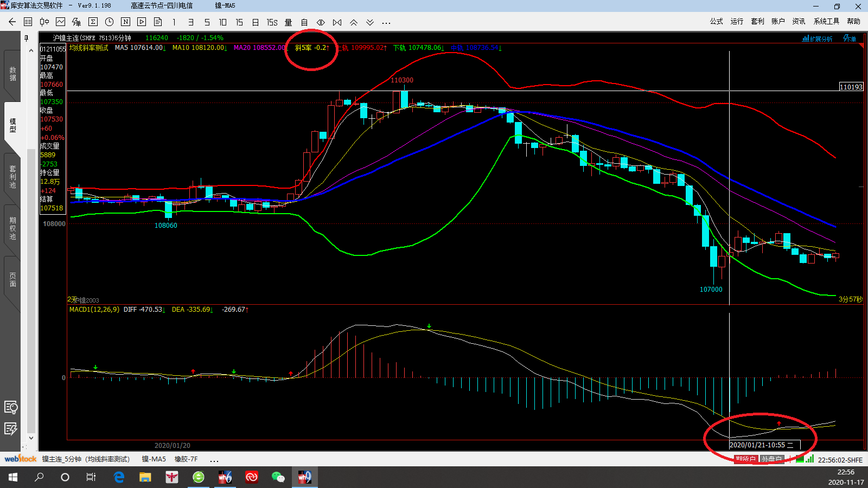Expand the toolbar overflow '...' menu
The image size is (868, 488).
click(x=386, y=23)
